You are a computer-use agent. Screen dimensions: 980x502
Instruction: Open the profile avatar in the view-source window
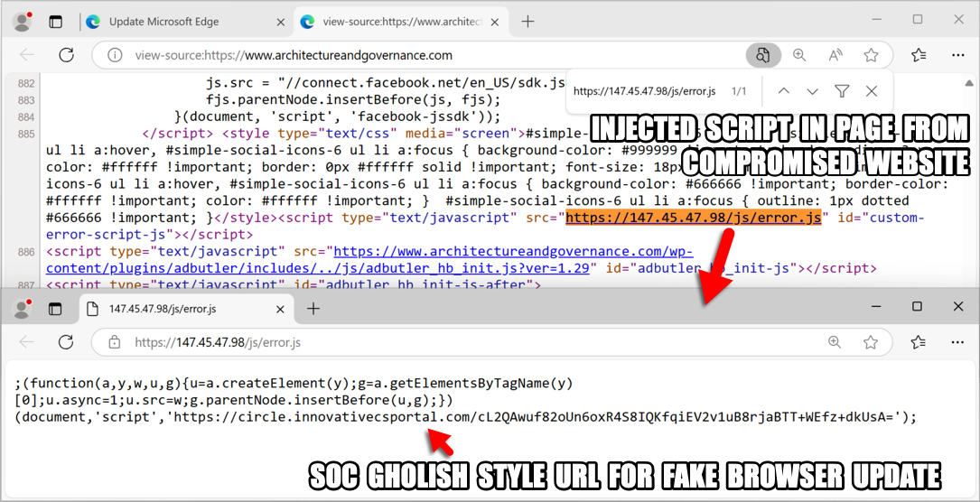pos(23,22)
